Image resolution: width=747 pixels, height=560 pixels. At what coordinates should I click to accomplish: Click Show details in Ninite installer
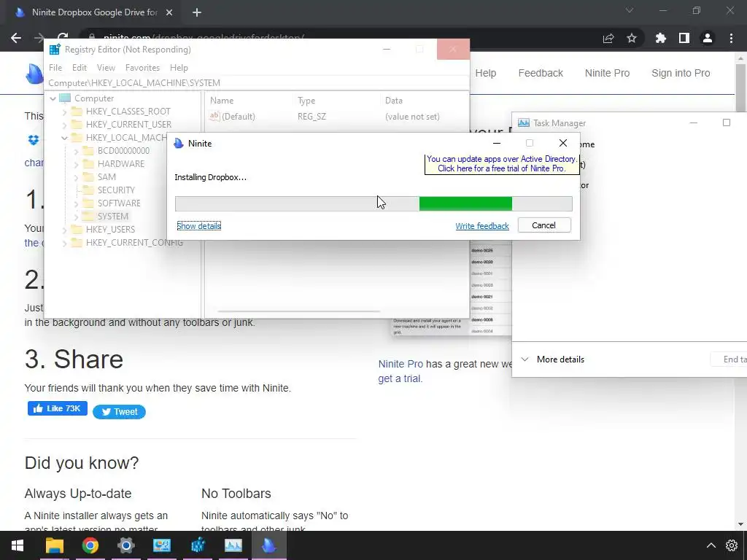click(198, 226)
